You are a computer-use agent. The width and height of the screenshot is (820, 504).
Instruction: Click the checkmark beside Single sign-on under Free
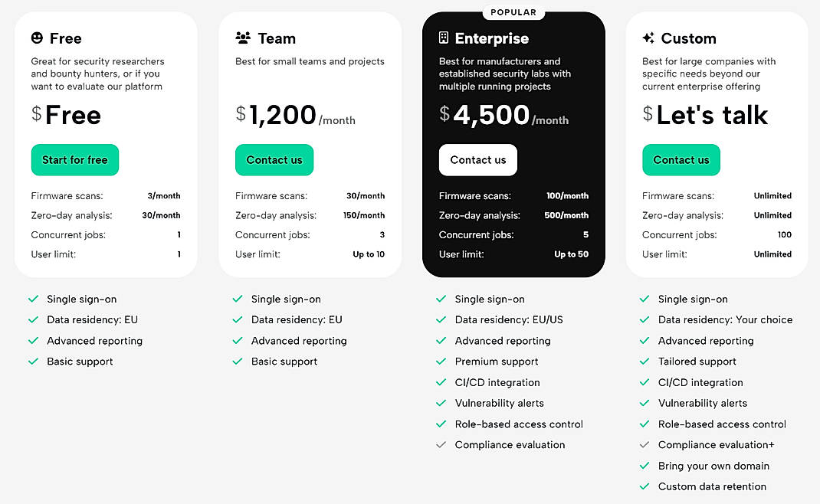(34, 299)
